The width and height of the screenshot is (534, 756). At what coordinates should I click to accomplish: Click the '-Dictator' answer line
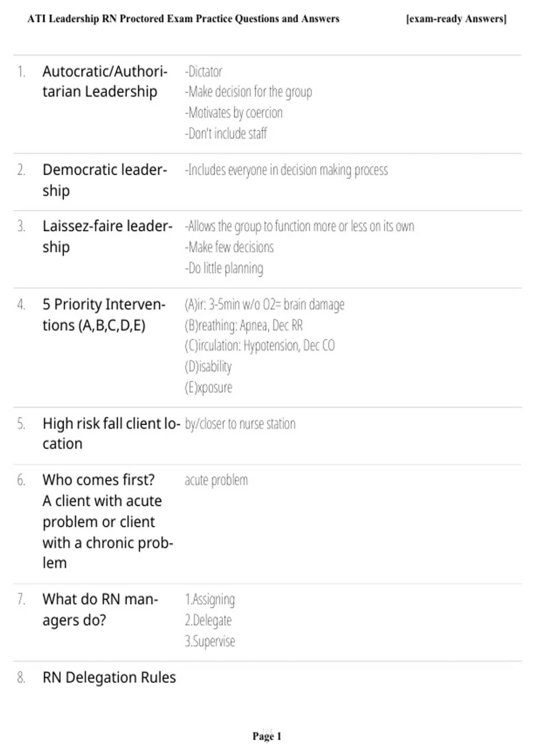click(203, 72)
